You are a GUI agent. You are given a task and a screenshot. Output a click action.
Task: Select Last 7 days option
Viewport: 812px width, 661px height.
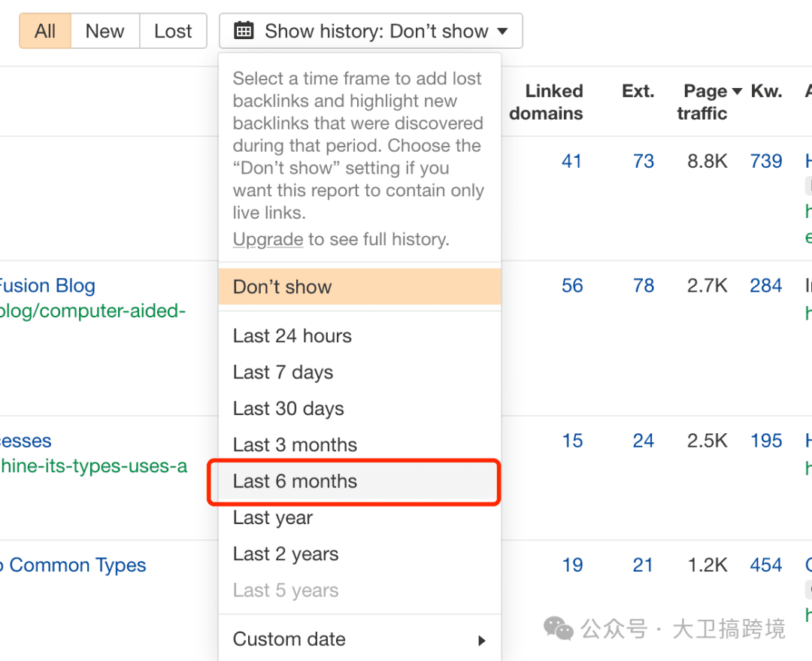(x=283, y=372)
